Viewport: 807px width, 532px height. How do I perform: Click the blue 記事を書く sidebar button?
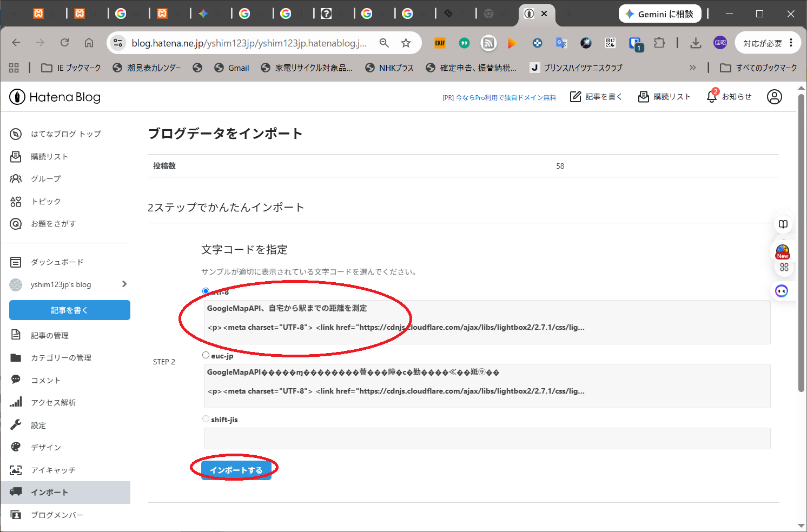coord(70,310)
